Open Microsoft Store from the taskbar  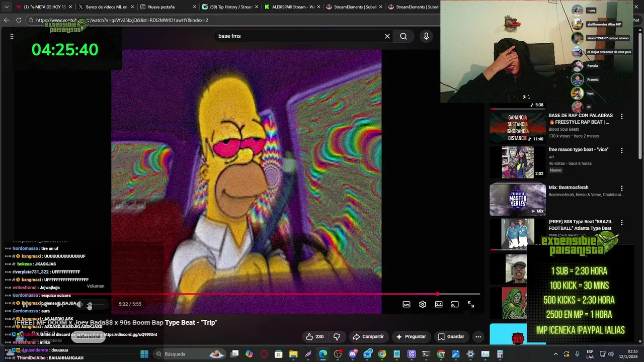click(x=278, y=354)
